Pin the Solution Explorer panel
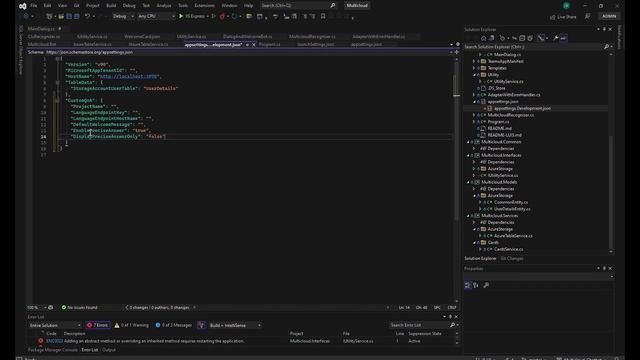 click(604, 29)
